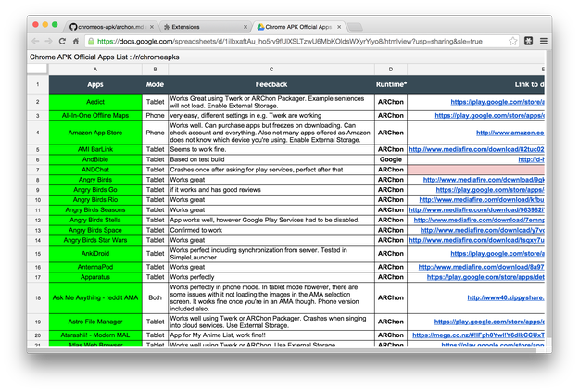The height and width of the screenshot is (392, 579).
Task: Click the pink empty link cell for ANDChat
Action: tap(475, 170)
